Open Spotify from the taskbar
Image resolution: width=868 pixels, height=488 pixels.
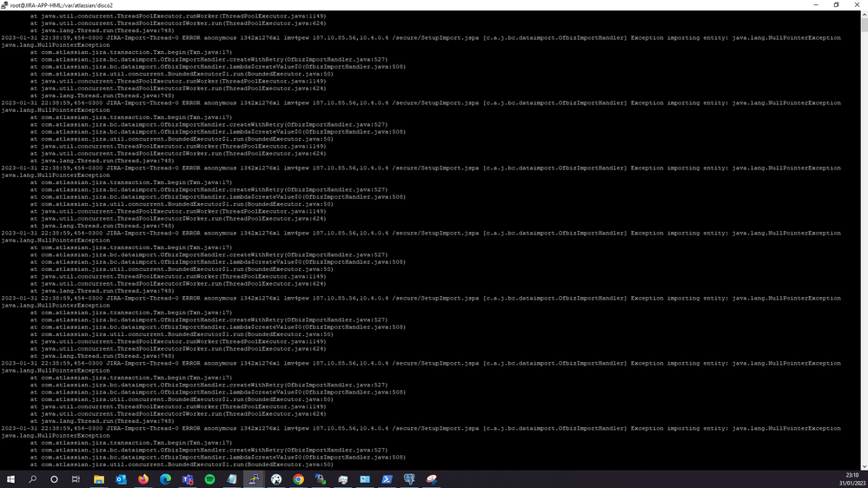[x=209, y=479]
